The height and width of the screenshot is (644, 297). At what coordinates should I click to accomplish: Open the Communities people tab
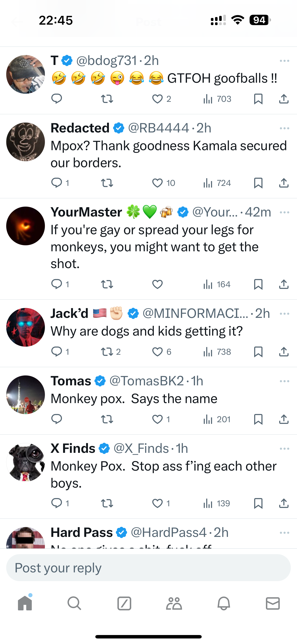pyautogui.click(x=174, y=603)
